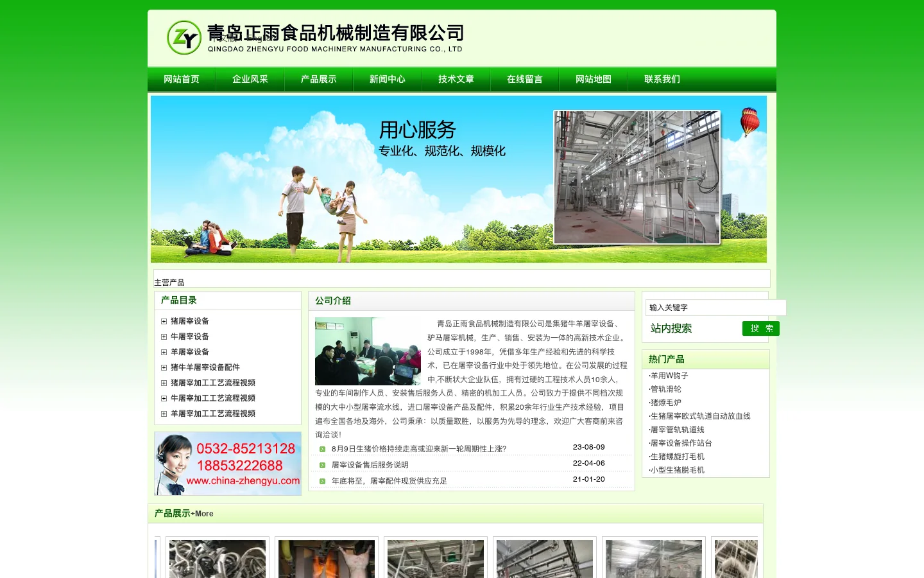Open the company meeting photo thumbnail
Viewport: 924px width, 578px height.
point(368,351)
